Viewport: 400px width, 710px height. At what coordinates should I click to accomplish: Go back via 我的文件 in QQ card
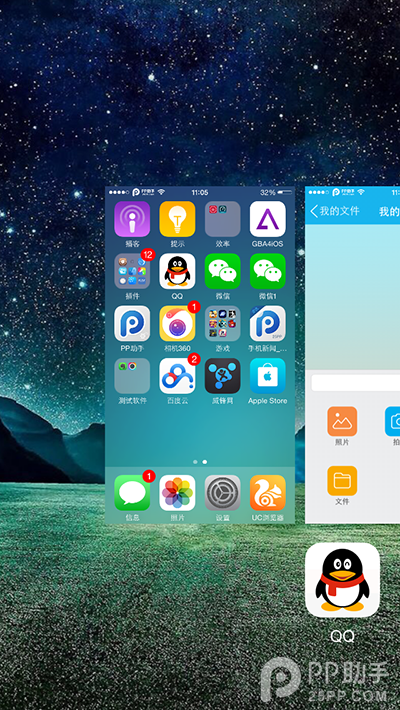click(334, 211)
